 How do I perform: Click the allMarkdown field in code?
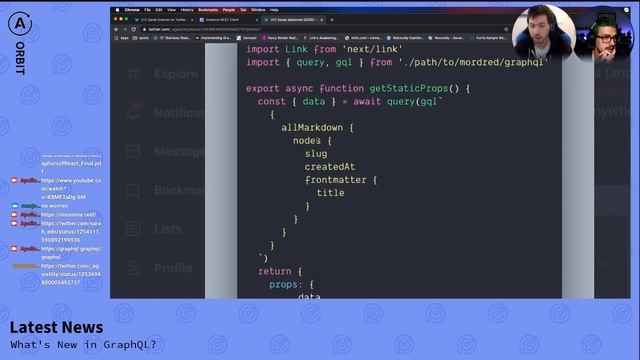(312, 128)
